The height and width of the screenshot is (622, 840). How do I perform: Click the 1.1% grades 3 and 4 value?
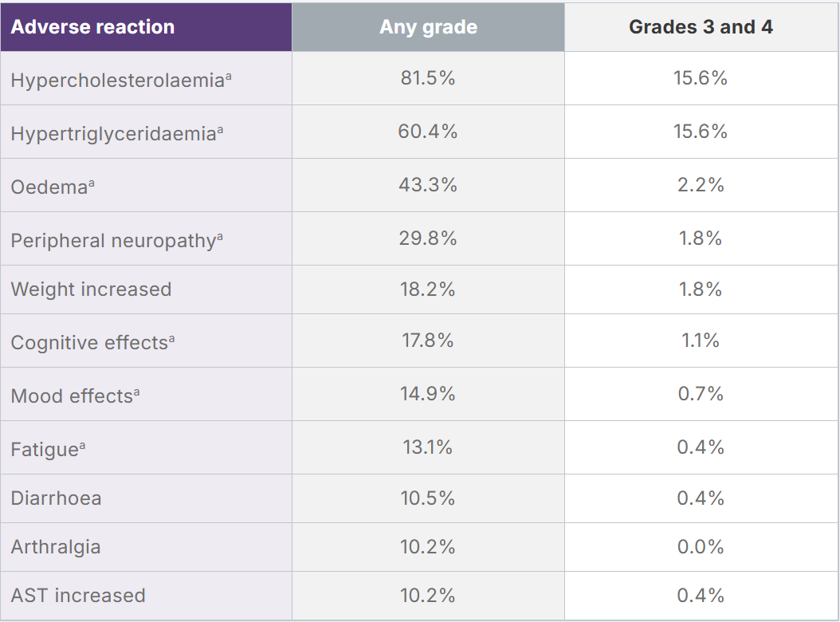click(x=701, y=341)
